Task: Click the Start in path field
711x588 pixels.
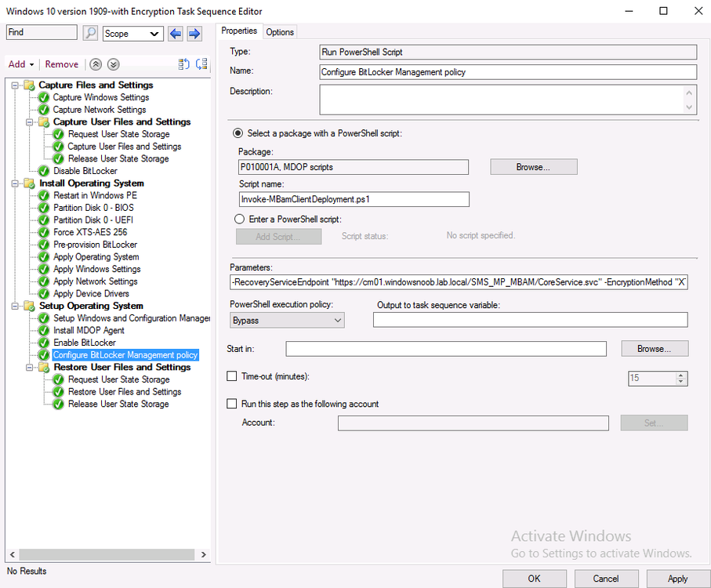Action: pyautogui.click(x=446, y=349)
